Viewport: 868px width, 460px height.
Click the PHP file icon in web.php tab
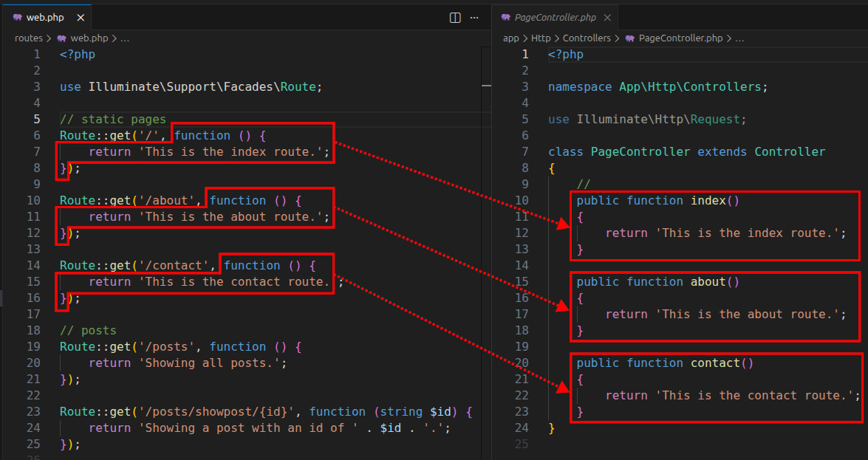(17, 17)
